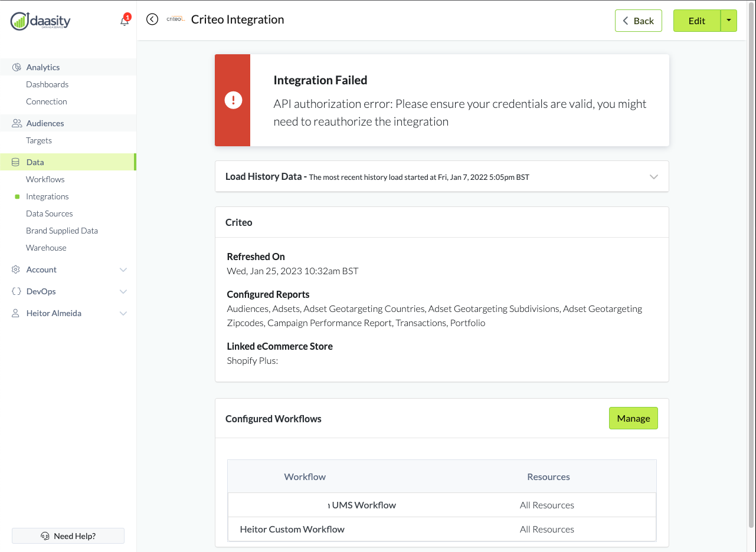Click the Audiences people icon
This screenshot has width=756, height=552.
point(17,123)
